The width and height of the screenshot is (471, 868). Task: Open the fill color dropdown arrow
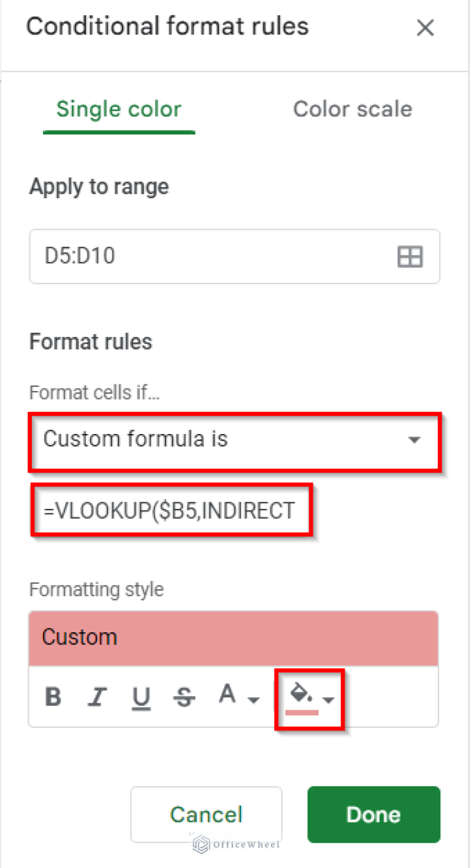[x=330, y=700]
